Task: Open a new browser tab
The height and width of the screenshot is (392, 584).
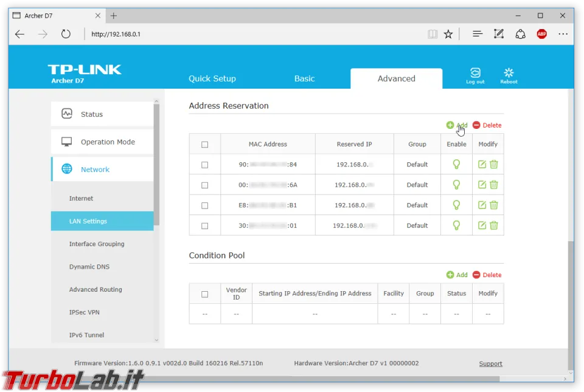Action: [114, 16]
